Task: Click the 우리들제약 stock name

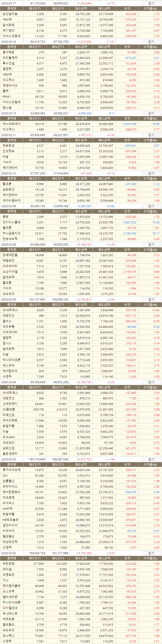Action: [x=10, y=58]
